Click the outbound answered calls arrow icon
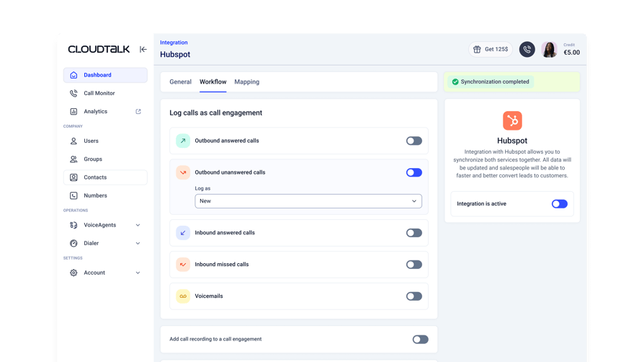The image size is (644, 362). click(x=183, y=141)
